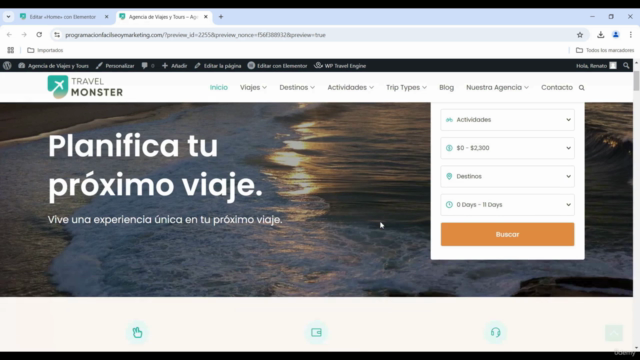The height and width of the screenshot is (360, 640).
Task: Open Personalizar customizer link
Action: (115, 66)
